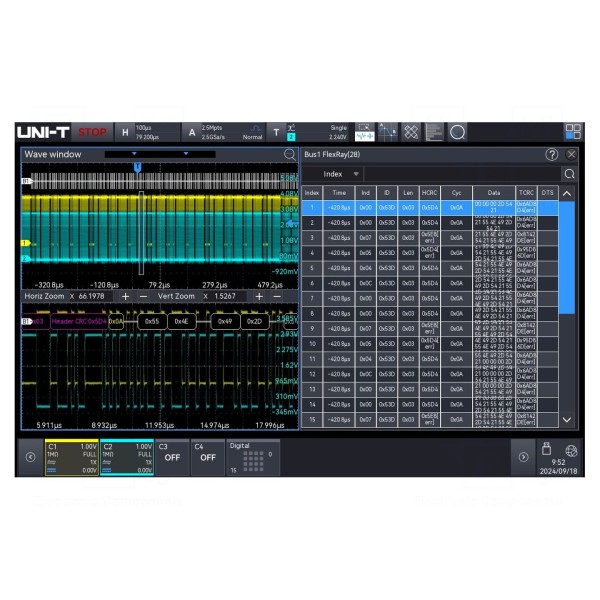Click the USB storage icon in bottom bar
Viewport: 600px width, 600px height.
click(x=546, y=450)
